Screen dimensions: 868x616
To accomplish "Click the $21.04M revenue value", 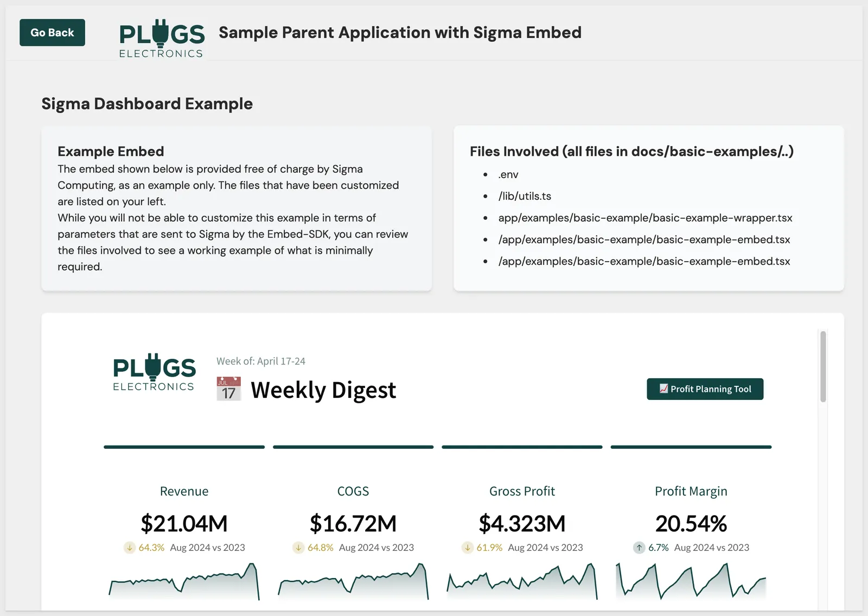I will (184, 524).
